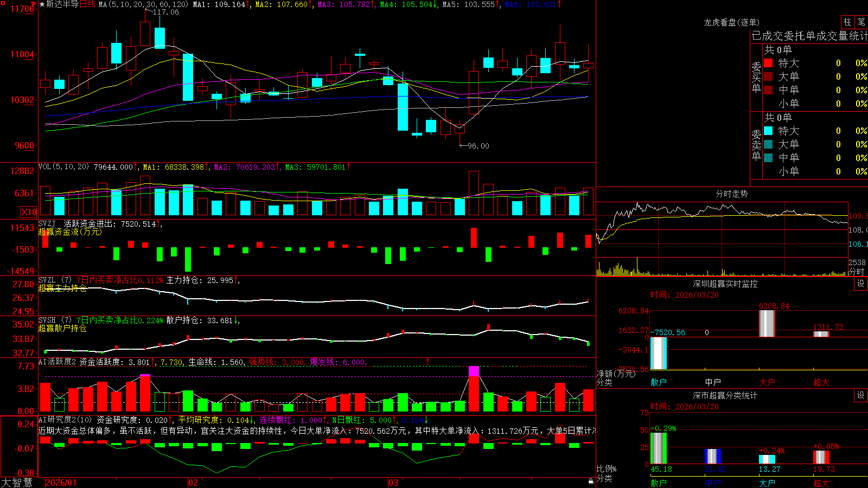Select 散户 under 深圳超赢实时监控

coord(659,382)
